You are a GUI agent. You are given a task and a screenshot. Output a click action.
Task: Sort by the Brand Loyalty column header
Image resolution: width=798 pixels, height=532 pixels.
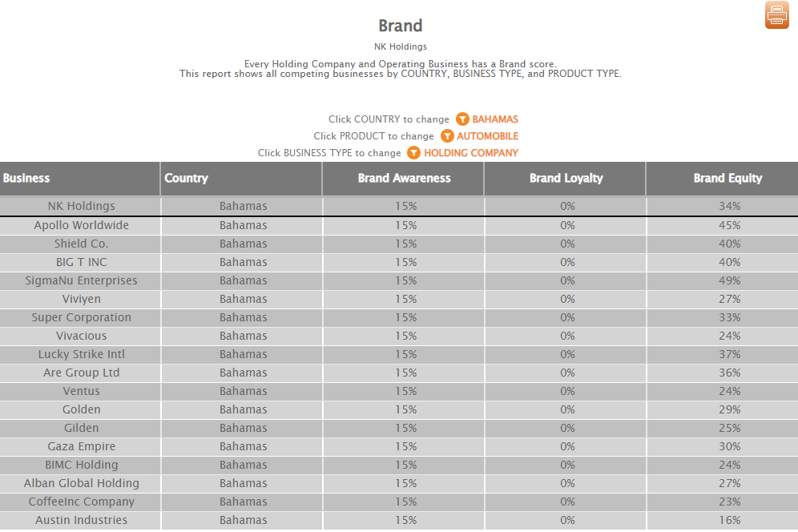[566, 179]
